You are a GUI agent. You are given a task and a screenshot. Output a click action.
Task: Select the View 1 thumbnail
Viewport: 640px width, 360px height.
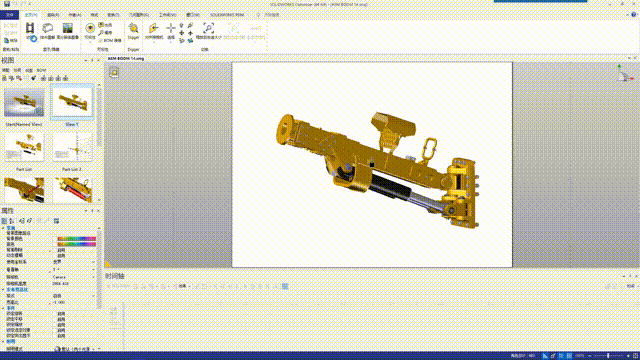72,102
